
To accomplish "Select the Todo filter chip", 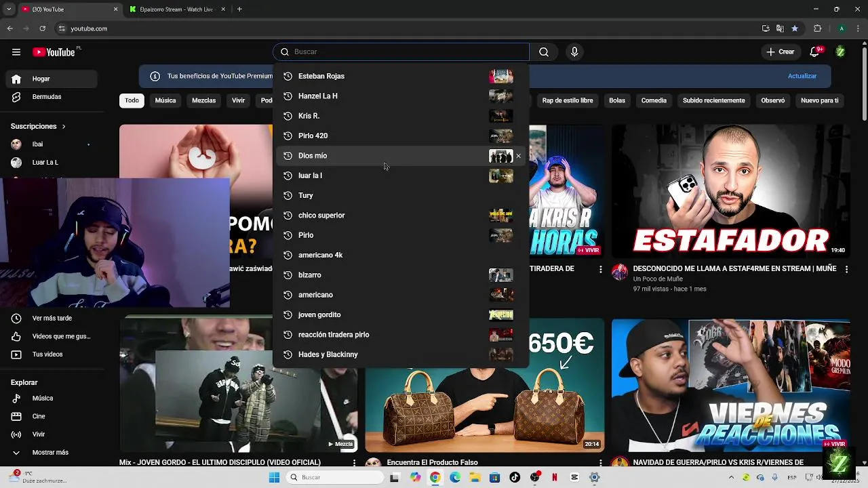I will coord(132,100).
